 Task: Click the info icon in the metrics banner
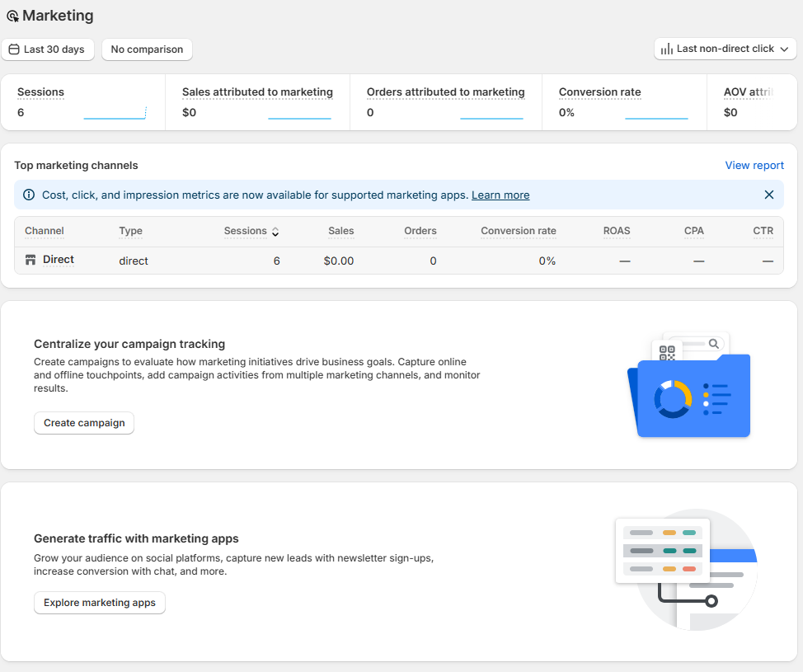(x=29, y=195)
